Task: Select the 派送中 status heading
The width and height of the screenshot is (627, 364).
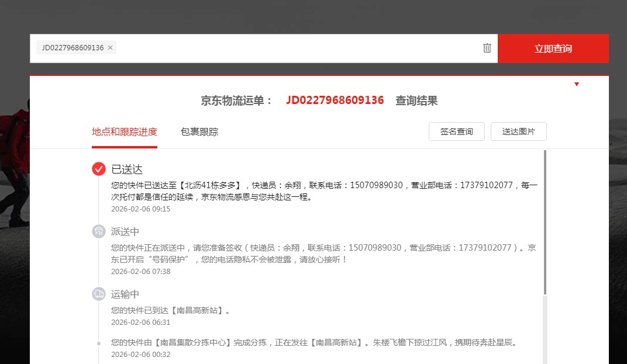Action: (125, 231)
